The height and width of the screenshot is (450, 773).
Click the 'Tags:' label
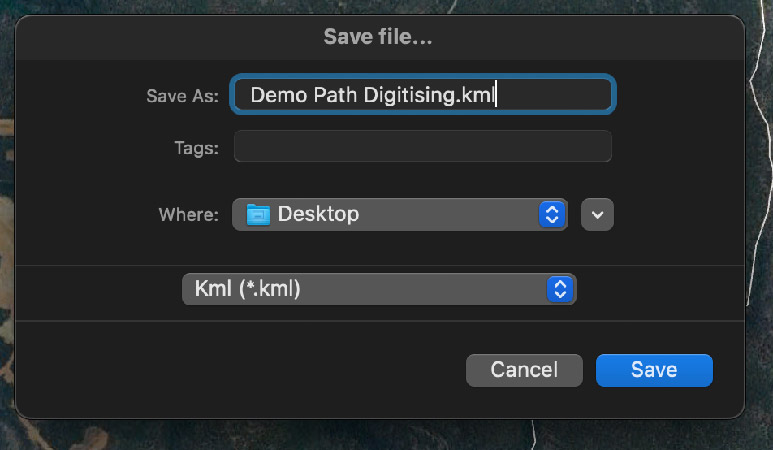point(197,148)
